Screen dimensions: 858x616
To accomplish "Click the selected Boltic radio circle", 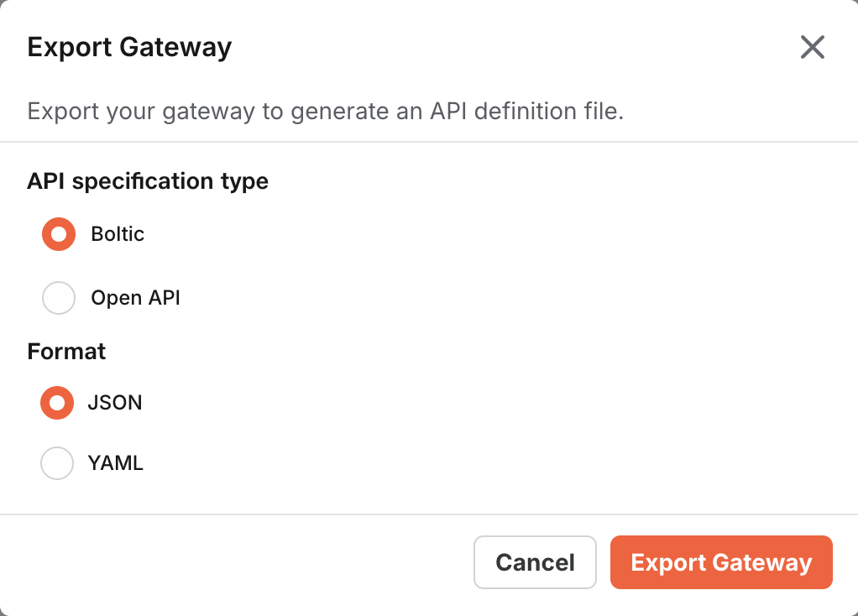I will point(58,234).
